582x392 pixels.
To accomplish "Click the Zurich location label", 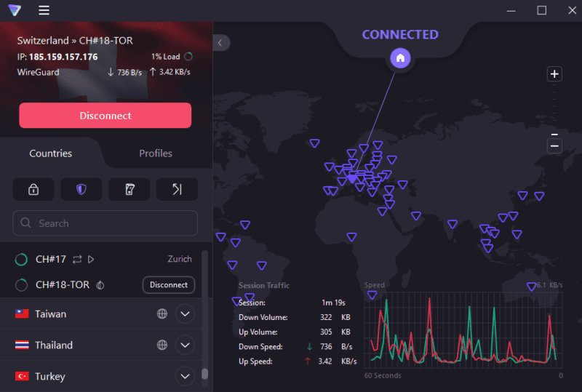I will (180, 259).
